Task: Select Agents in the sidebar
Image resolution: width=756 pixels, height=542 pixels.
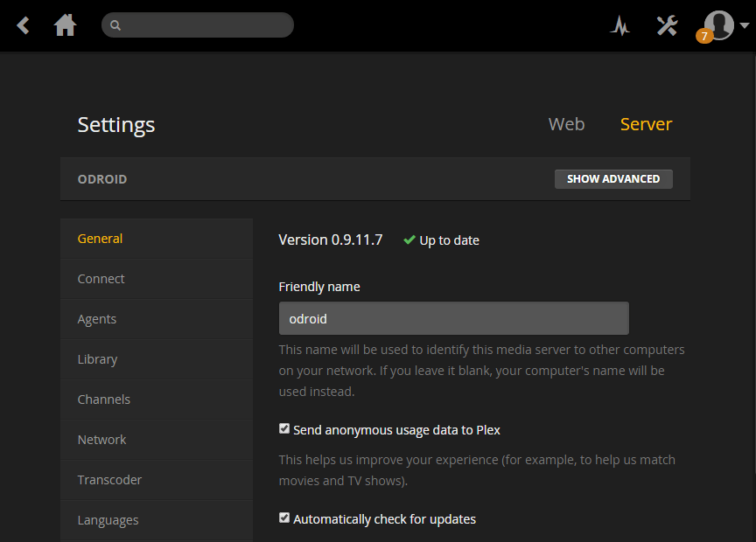Action: coord(97,319)
